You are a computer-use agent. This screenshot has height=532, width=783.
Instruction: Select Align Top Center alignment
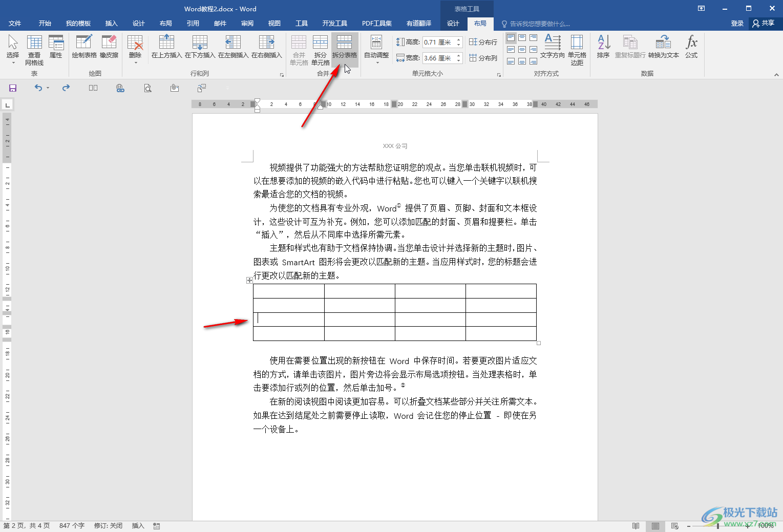click(x=522, y=38)
